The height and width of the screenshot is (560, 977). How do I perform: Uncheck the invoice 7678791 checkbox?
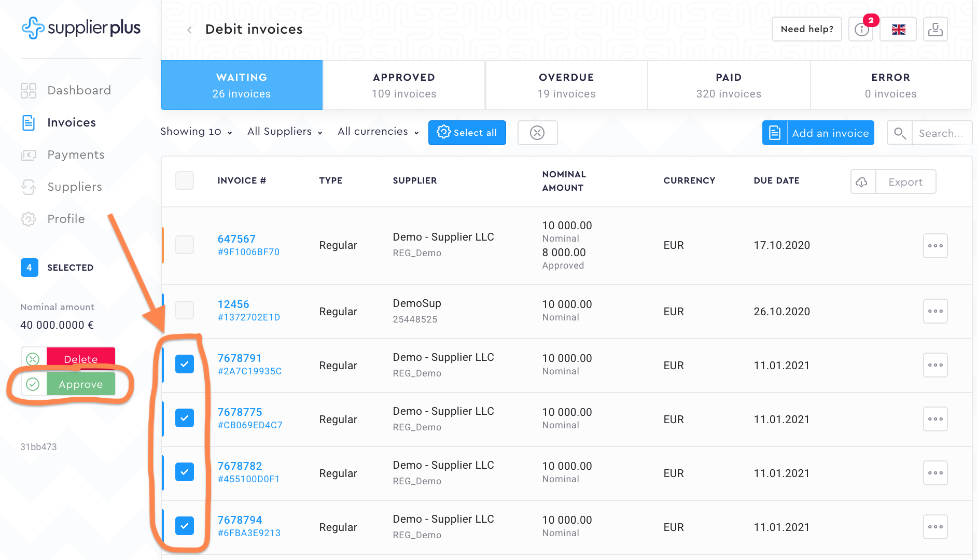click(185, 364)
